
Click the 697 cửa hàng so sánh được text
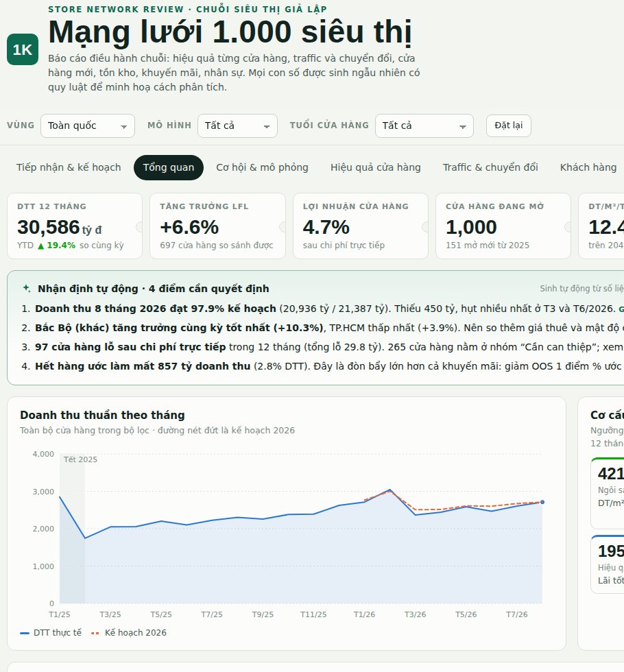(217, 245)
